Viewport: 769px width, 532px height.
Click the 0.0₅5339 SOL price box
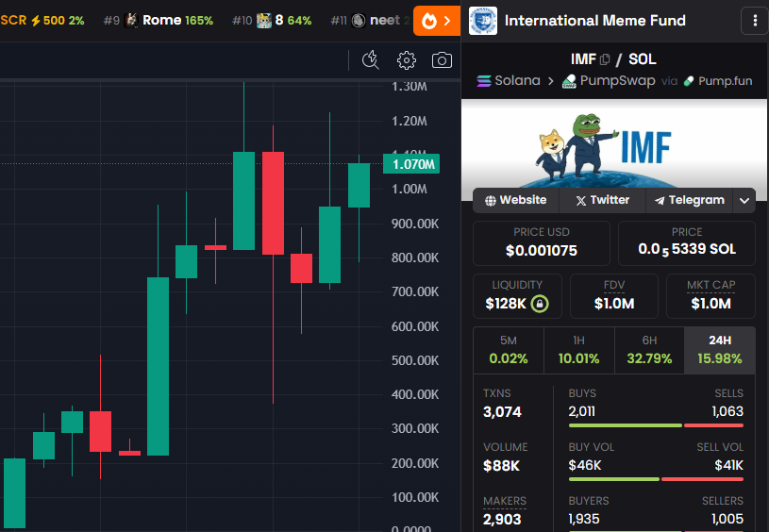687,243
